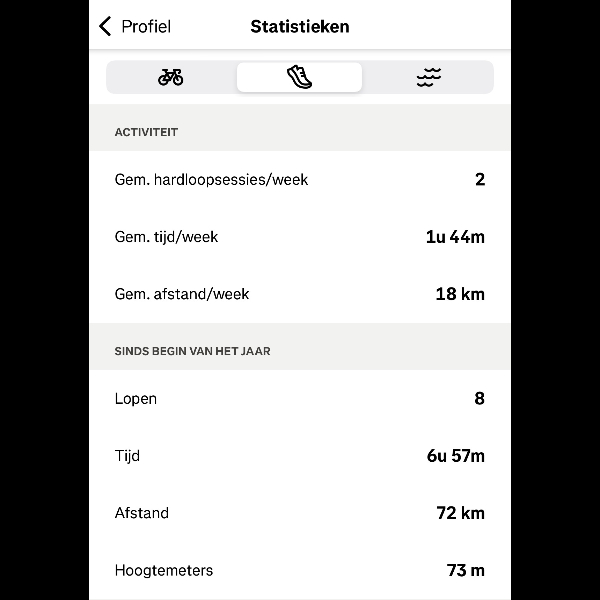The height and width of the screenshot is (600, 600).
Task: Switch to the cycling bike tab
Action: pos(171,77)
